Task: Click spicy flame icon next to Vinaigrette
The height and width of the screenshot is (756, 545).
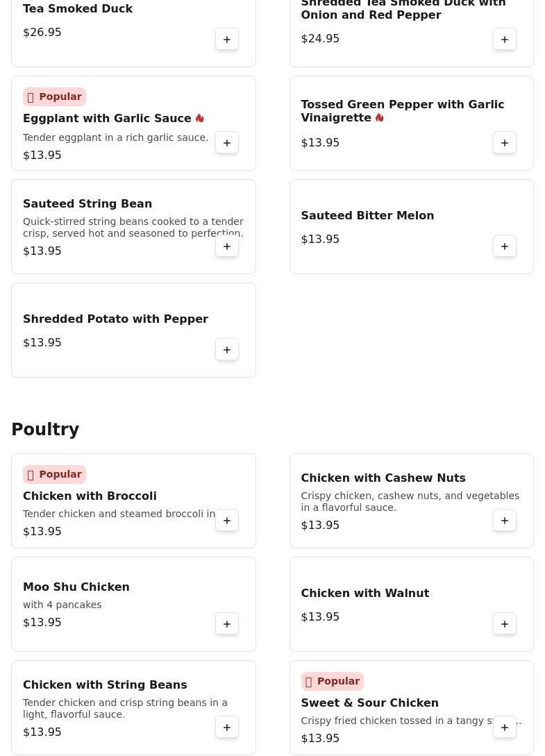Action: click(x=380, y=117)
